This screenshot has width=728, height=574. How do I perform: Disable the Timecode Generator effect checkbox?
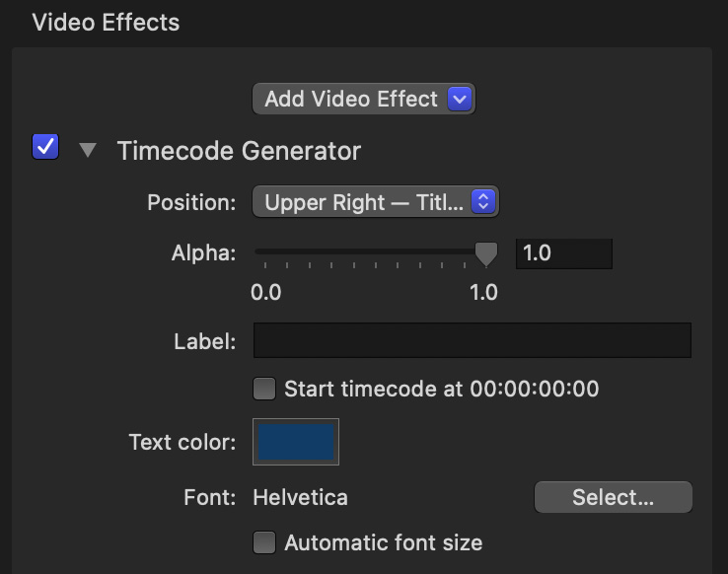[46, 148]
